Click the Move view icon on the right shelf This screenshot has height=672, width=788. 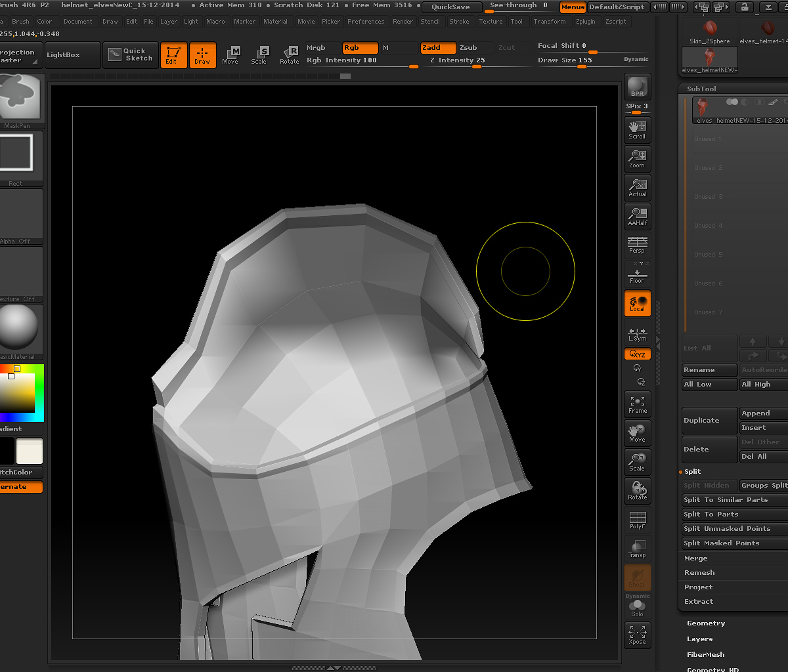(637, 433)
